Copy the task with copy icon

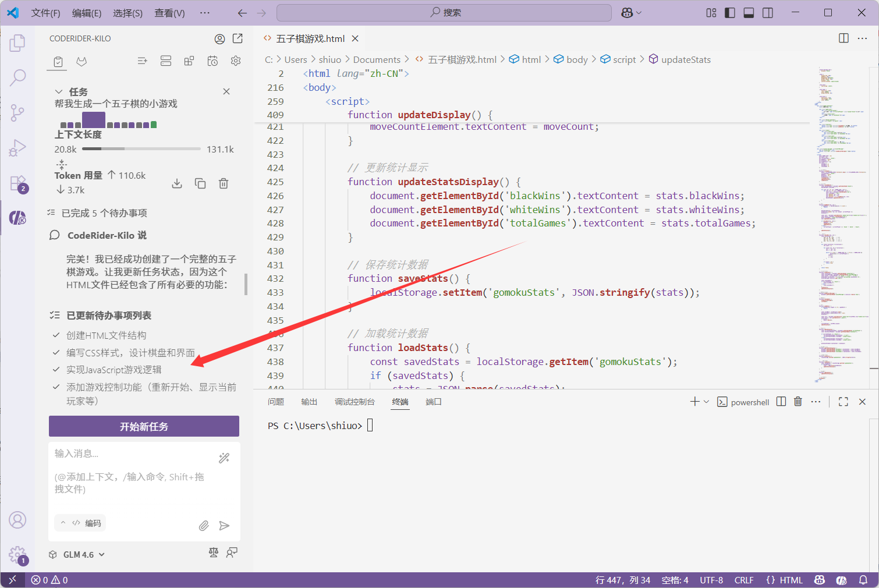click(200, 183)
